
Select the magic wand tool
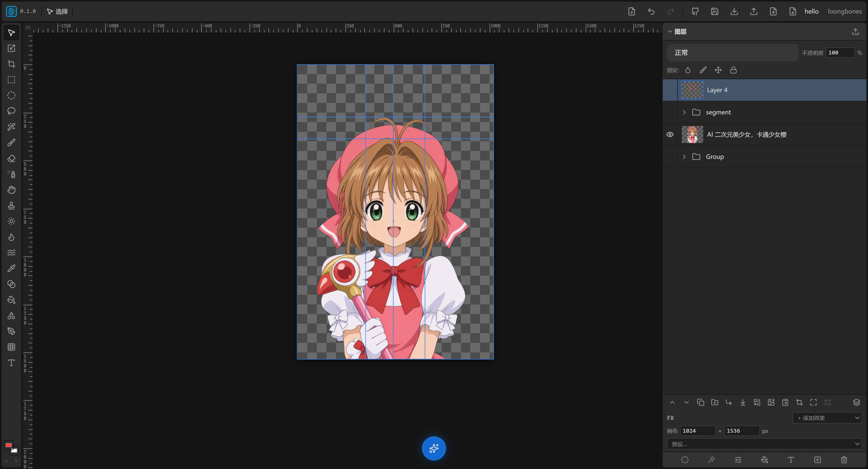point(11,127)
